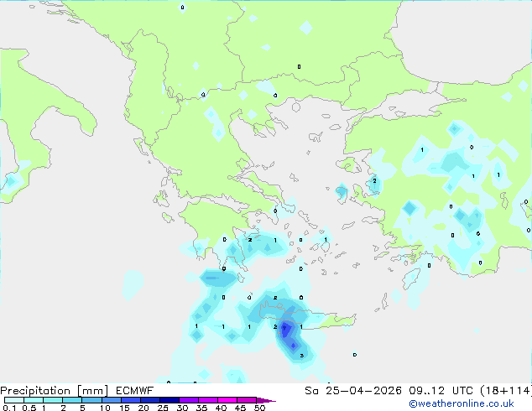Click the 'Precipitation' title text
This screenshot has height=411, width=532.
pos(35,391)
